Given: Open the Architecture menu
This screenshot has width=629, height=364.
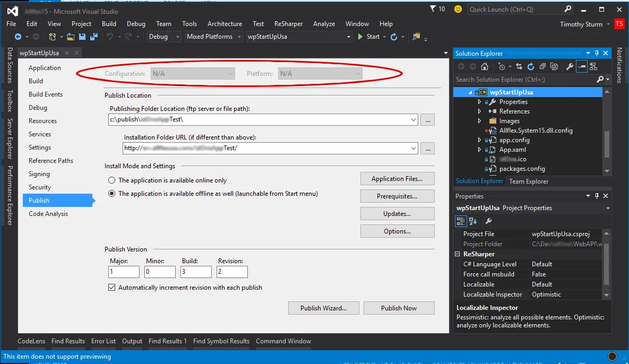Looking at the screenshot, I should pyautogui.click(x=225, y=24).
